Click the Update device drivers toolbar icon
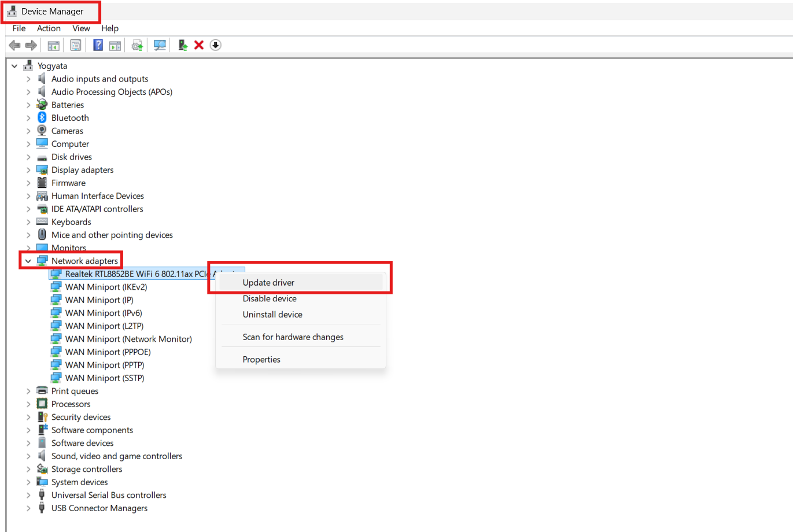The height and width of the screenshot is (532, 793). 137,45
